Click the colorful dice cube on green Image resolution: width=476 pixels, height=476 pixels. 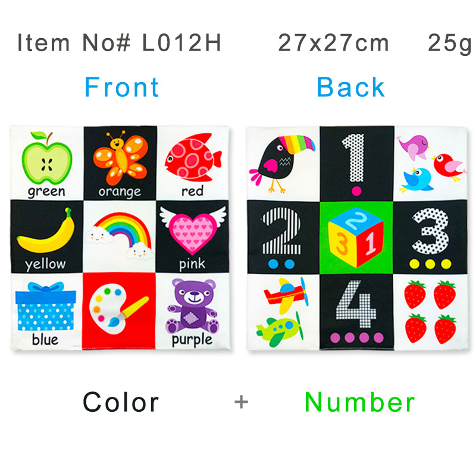point(356,237)
